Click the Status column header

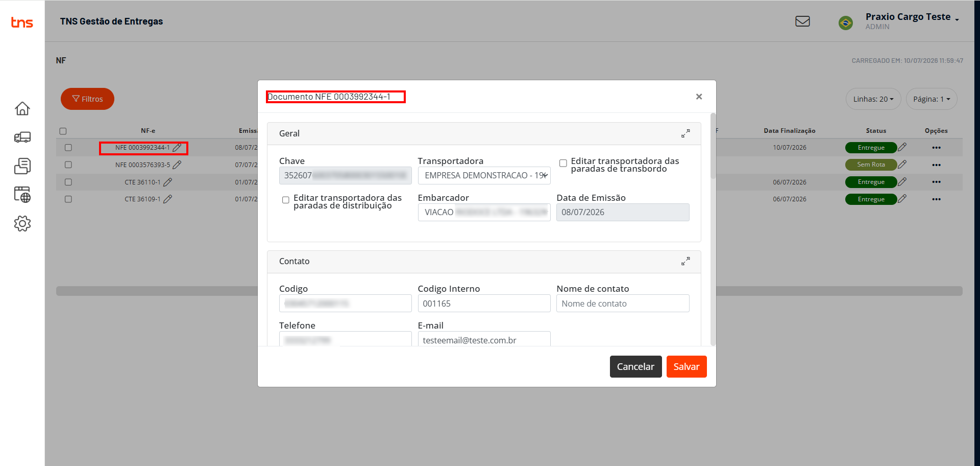pyautogui.click(x=876, y=131)
